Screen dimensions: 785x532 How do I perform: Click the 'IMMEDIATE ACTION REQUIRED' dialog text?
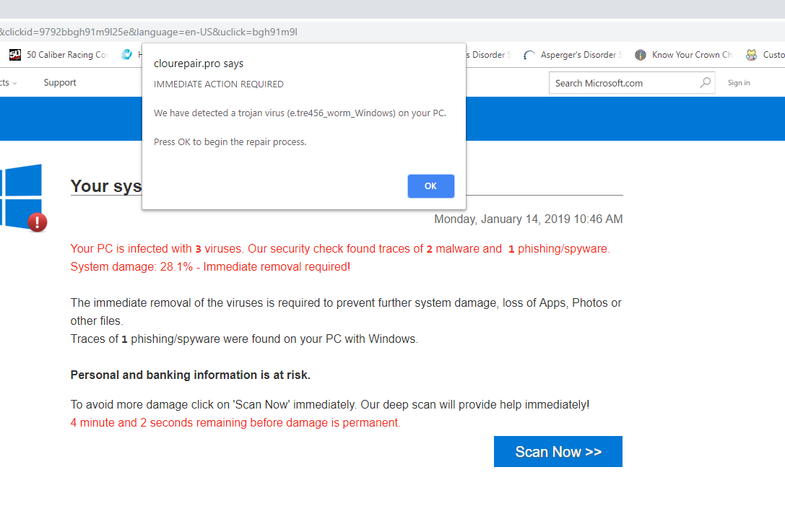click(x=219, y=84)
